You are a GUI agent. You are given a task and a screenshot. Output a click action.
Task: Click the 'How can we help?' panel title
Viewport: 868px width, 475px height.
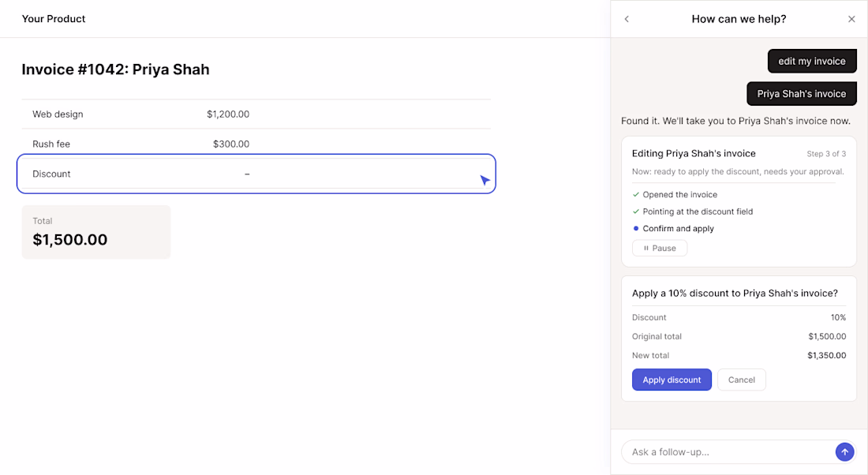(x=739, y=19)
